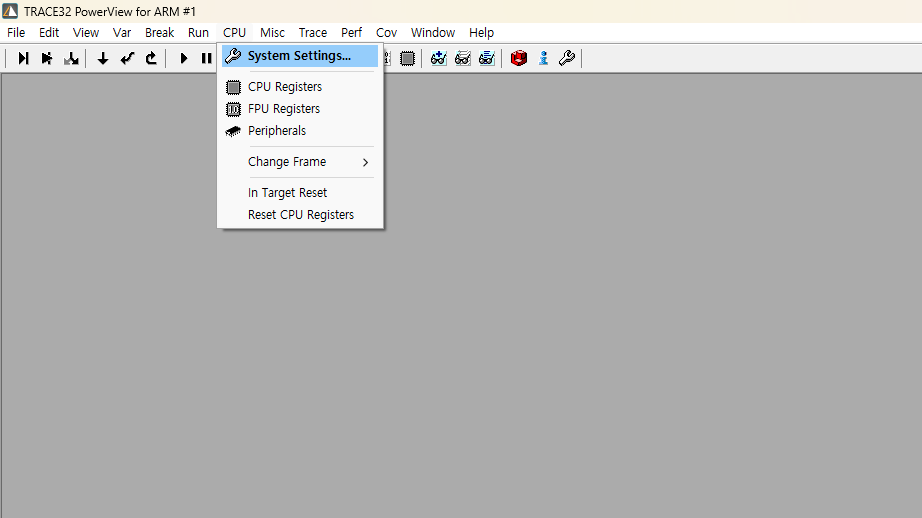This screenshot has width=922, height=518.
Task: Click the chip icon in the toolbar
Action: click(407, 59)
